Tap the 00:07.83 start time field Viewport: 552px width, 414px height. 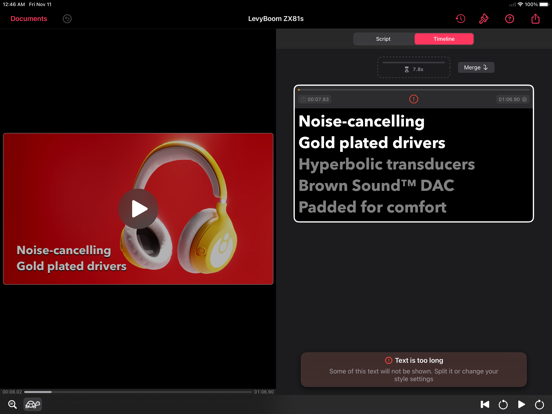coord(315,99)
